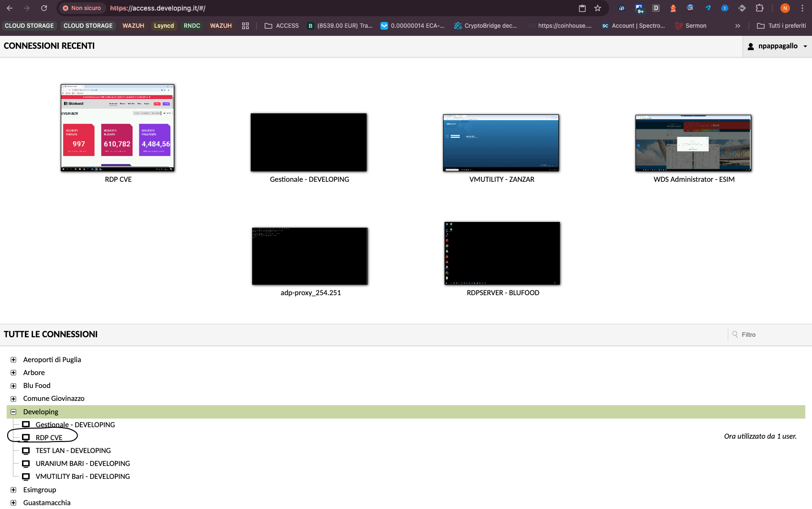Open the WAZUH bookmark after CLOUD STORAGE
This screenshot has width=812, height=509.
[x=133, y=26]
